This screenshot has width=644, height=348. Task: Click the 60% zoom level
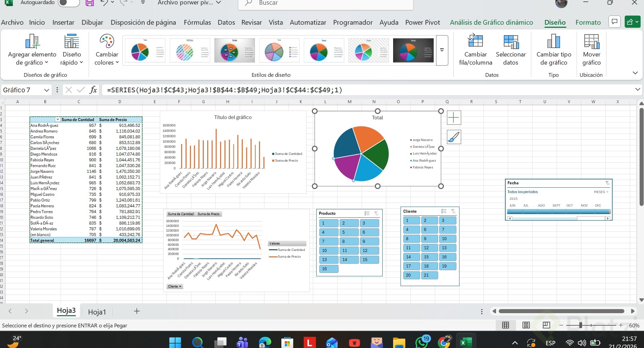pyautogui.click(x=634, y=325)
